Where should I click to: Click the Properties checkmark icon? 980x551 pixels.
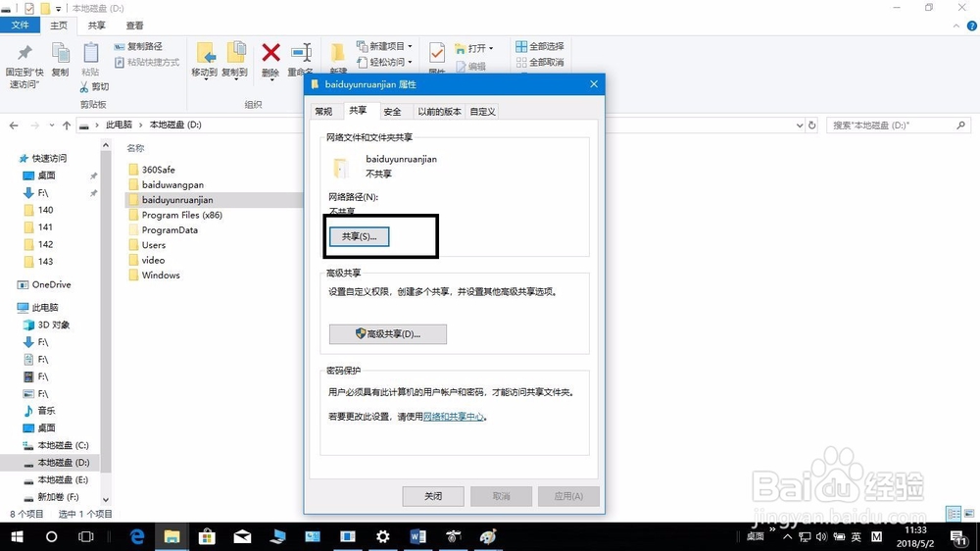[x=437, y=54]
